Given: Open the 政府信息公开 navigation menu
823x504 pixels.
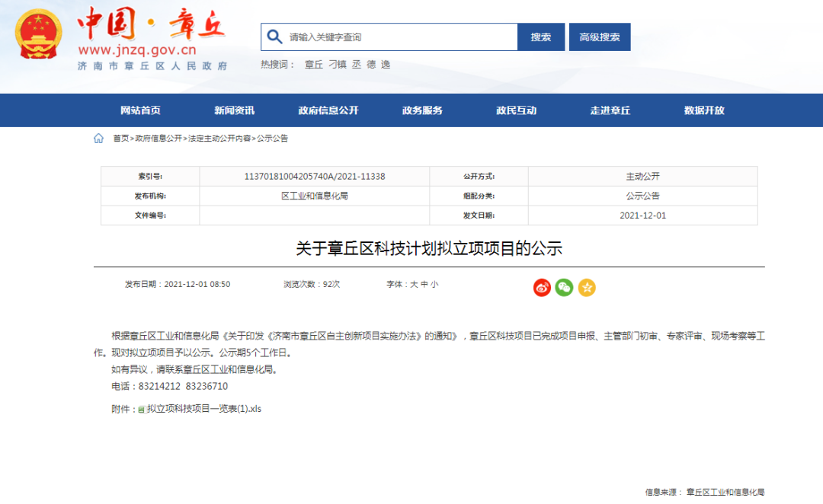Looking at the screenshot, I should click(x=328, y=110).
